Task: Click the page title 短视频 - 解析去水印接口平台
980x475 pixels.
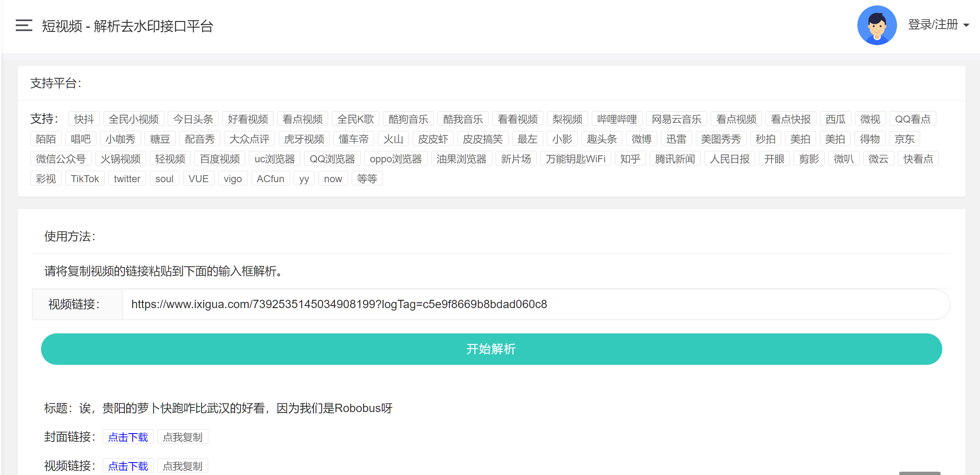Action: [128, 26]
